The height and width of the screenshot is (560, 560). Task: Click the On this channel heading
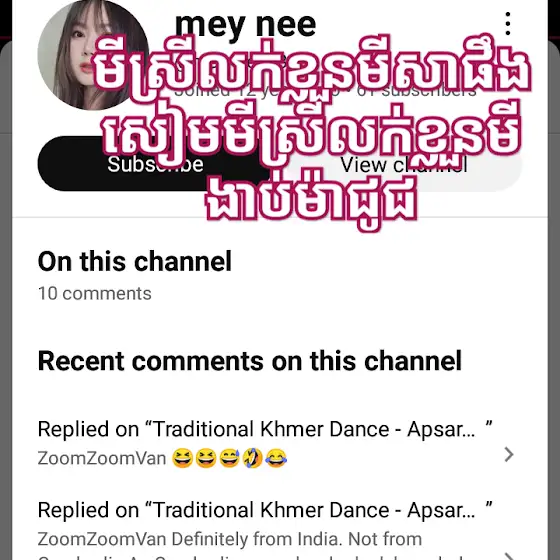(135, 261)
